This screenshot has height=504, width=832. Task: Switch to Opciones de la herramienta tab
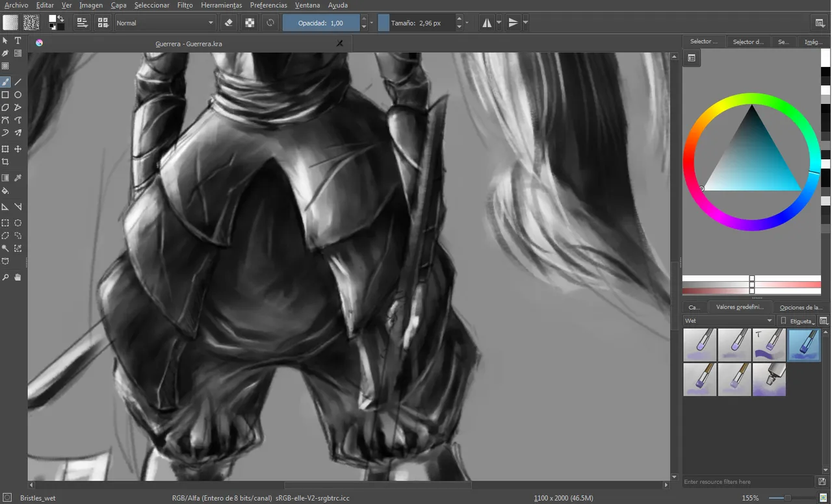(800, 307)
